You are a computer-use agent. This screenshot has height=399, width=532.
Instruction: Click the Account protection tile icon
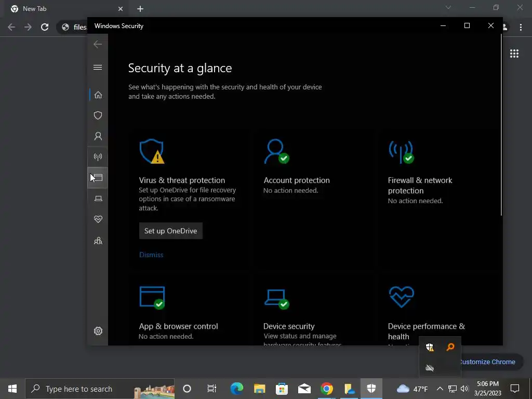[x=276, y=151]
